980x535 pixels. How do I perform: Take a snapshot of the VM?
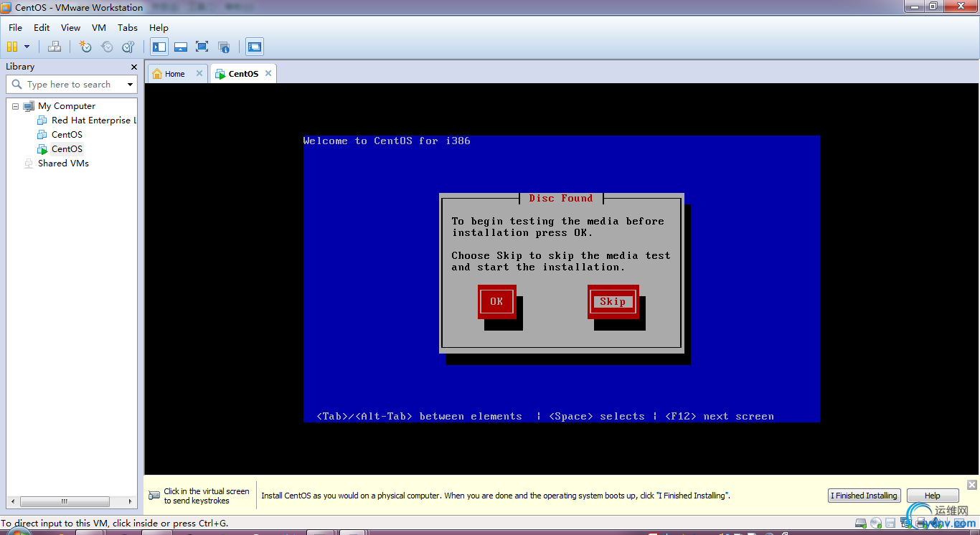click(x=85, y=47)
